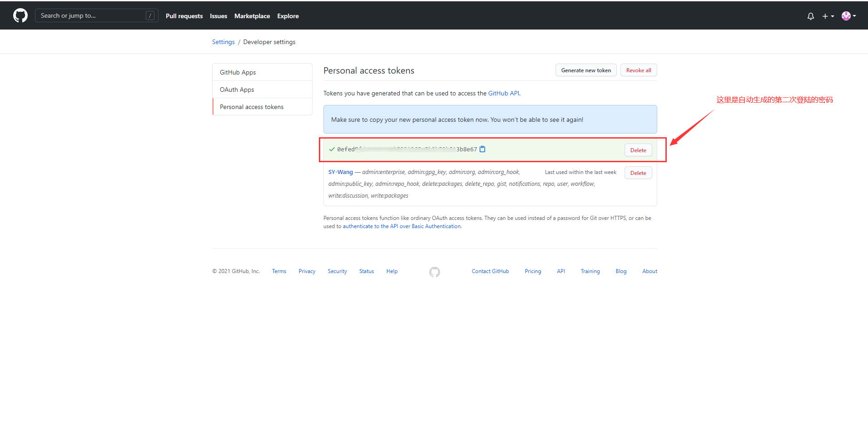
Task: Navigate to Settings breadcrumb
Action: pos(223,42)
